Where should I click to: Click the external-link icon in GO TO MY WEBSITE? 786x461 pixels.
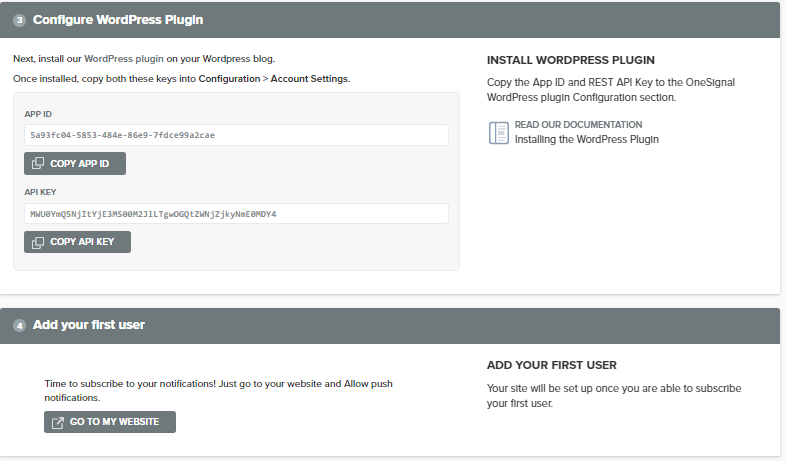58,422
